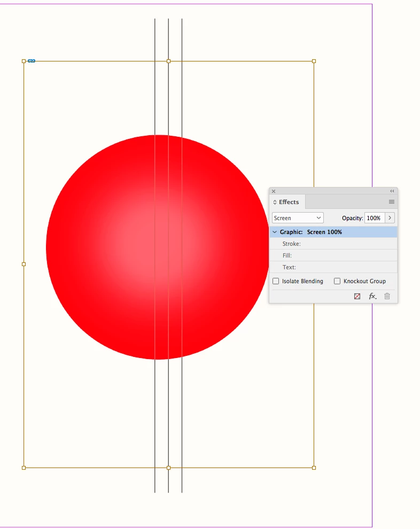Open the Screen blending mode dropdown
Image resolution: width=420 pixels, height=529 pixels.
click(x=298, y=218)
